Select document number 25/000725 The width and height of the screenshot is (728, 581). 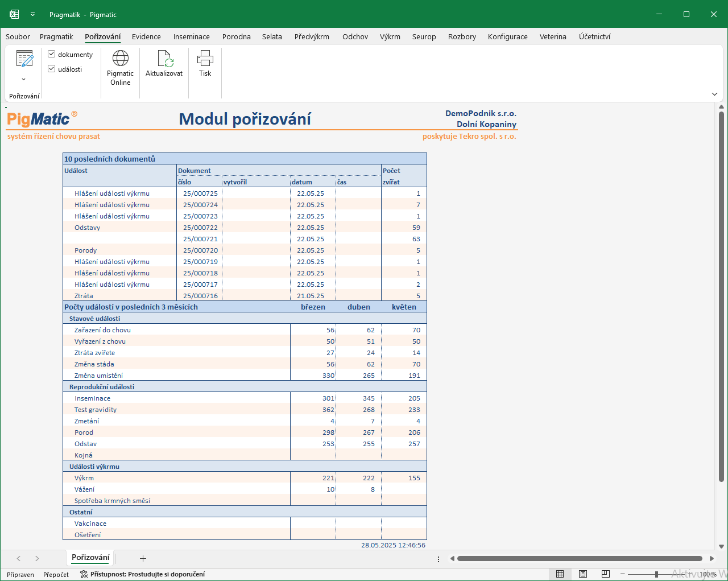click(x=200, y=193)
